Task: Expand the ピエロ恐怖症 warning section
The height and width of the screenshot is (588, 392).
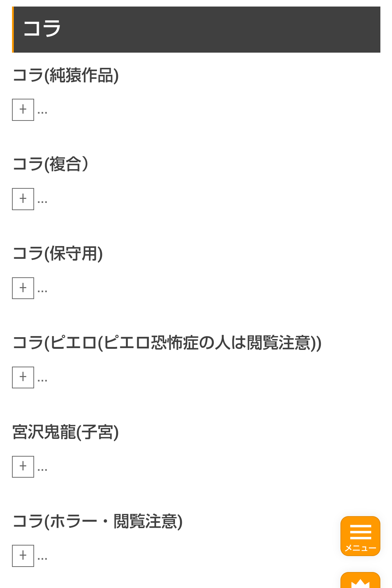Action: coord(23,377)
